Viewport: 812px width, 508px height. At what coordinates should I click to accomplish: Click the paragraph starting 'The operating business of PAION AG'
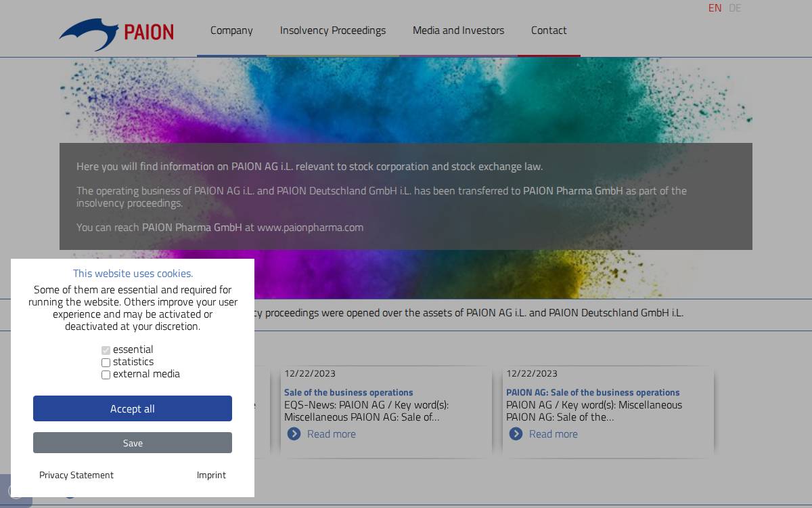click(x=382, y=196)
